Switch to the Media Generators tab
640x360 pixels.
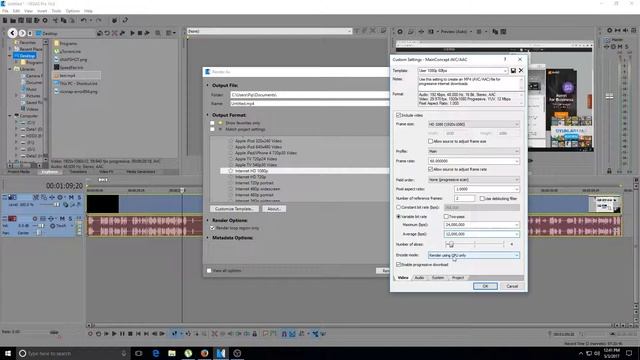point(140,172)
